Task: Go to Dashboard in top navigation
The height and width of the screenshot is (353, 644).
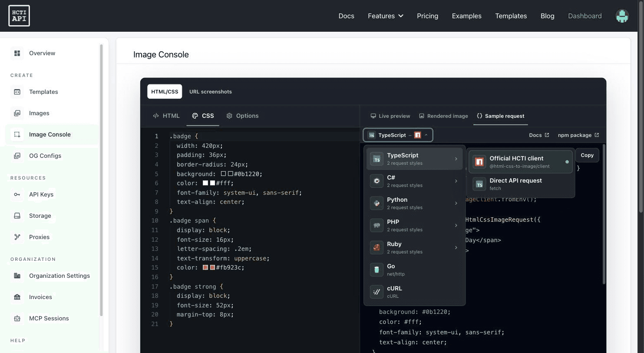Action: tap(585, 16)
